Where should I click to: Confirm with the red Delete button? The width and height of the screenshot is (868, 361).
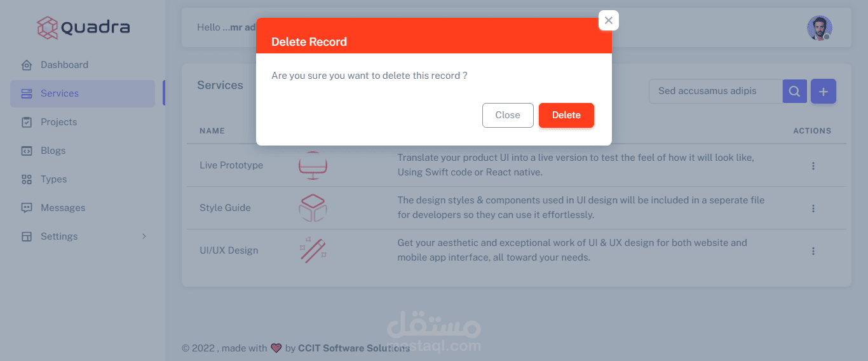[x=566, y=115]
